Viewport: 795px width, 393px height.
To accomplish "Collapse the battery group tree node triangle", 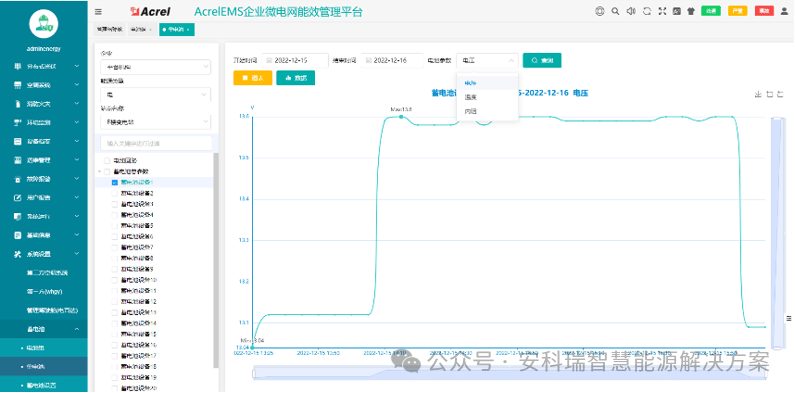I will coord(100,171).
